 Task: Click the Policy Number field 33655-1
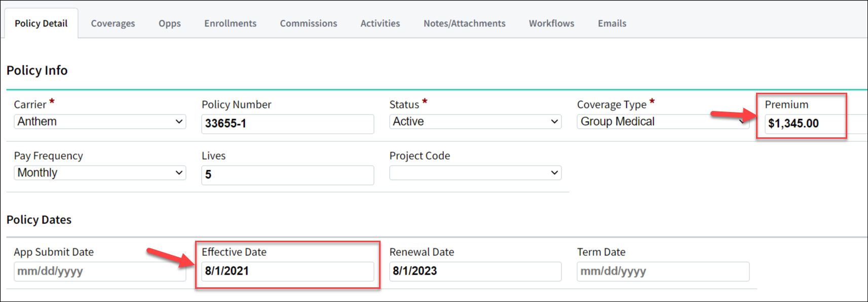pyautogui.click(x=288, y=124)
